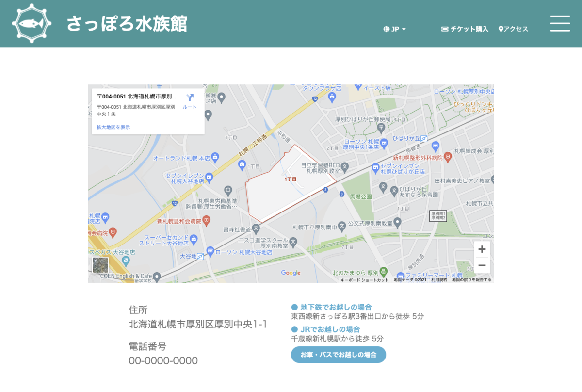Zoom out with the map minus button

tap(482, 265)
